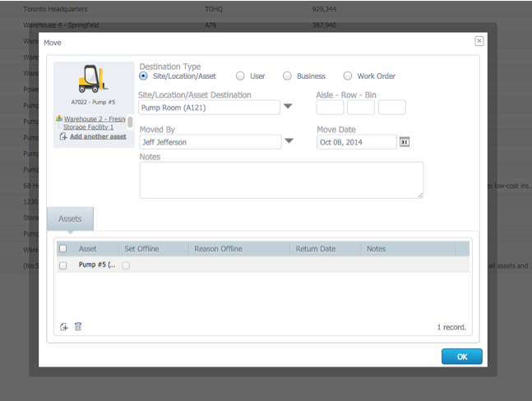This screenshot has height=401, width=532.
Task: Toggle Set Offline checkbox for Pump #5
Action: 126,265
